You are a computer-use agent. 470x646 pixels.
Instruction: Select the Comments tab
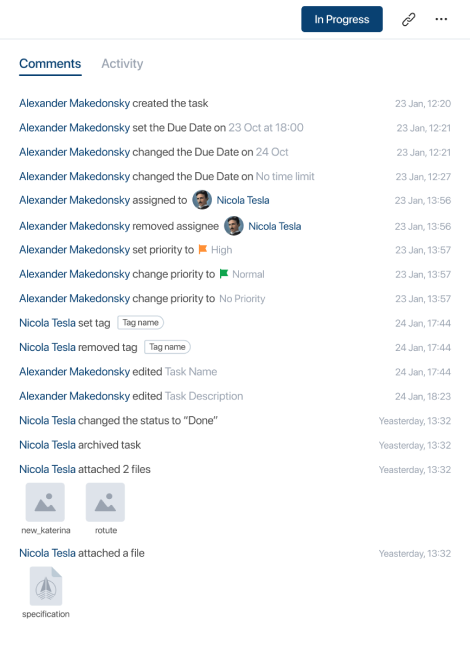[x=50, y=63]
